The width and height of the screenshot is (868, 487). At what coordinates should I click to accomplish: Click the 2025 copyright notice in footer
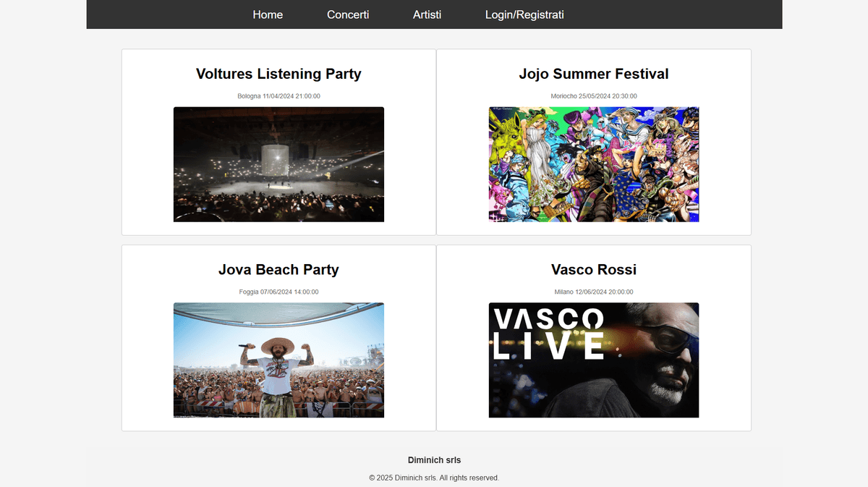coord(434,478)
